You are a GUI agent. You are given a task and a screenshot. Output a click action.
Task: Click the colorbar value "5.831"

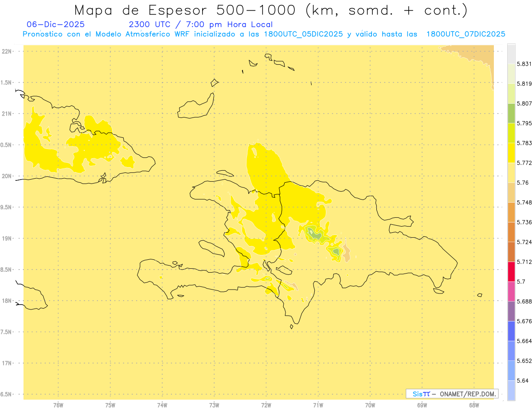[524, 64]
